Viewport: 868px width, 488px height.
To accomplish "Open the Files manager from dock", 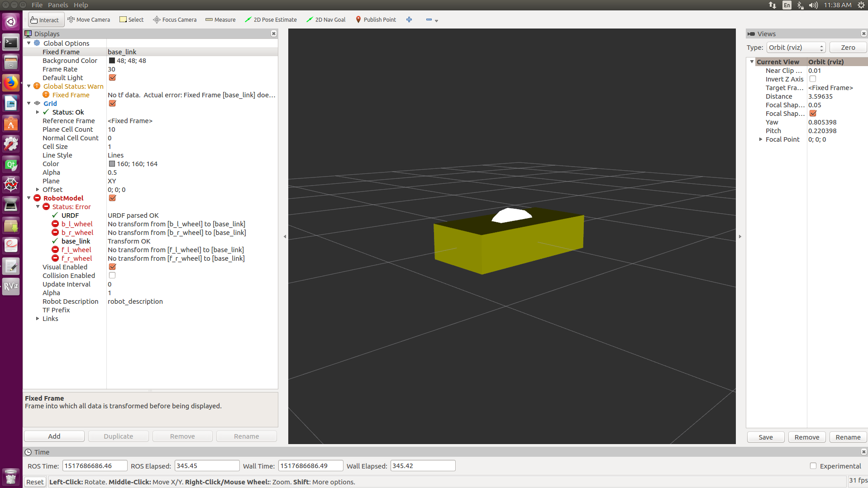I will tap(11, 63).
